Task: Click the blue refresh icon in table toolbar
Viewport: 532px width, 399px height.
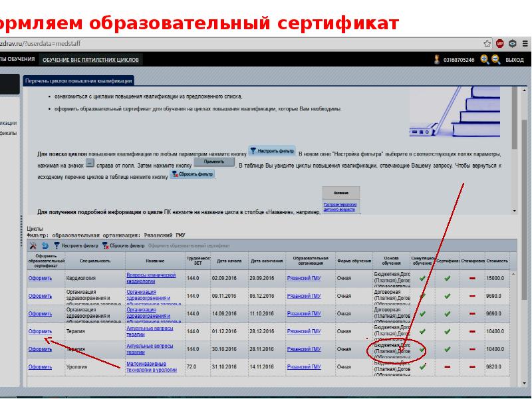Action: 45,245
